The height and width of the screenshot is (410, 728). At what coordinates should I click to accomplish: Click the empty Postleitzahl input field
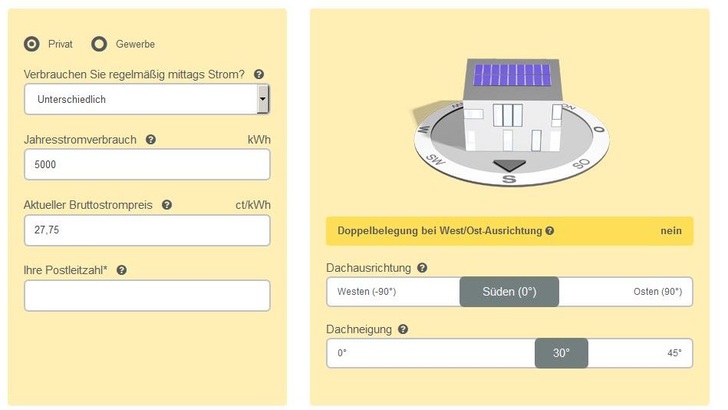tap(147, 295)
